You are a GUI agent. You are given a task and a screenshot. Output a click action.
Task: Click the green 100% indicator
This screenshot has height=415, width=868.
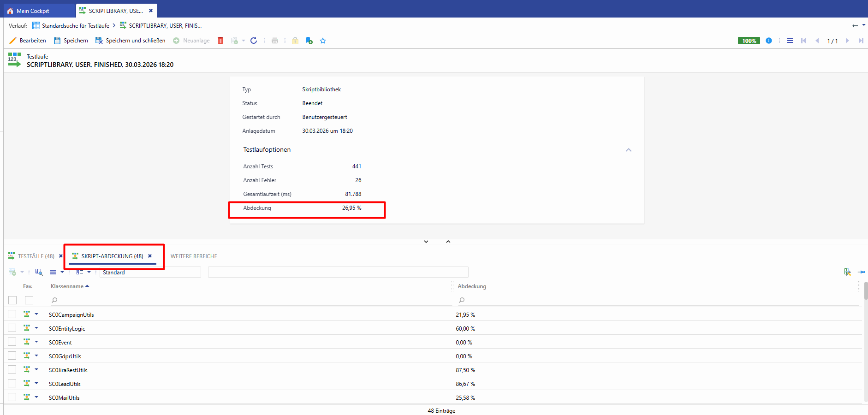(749, 41)
